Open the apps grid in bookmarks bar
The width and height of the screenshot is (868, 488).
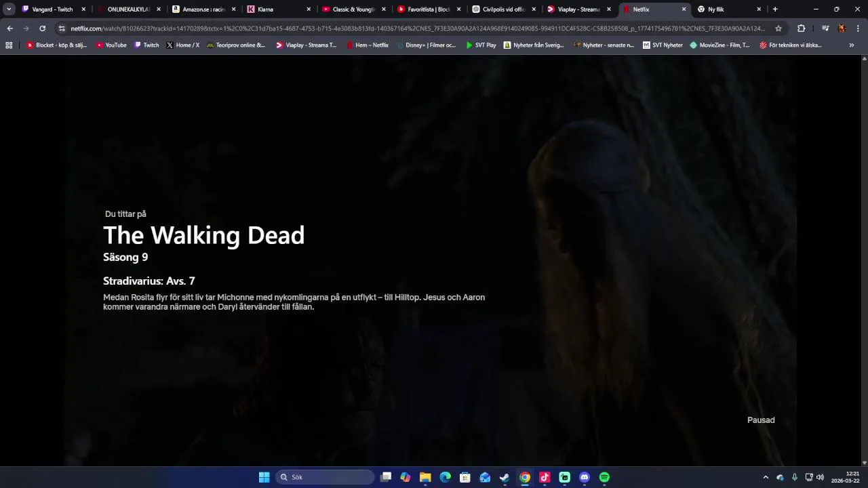(x=9, y=45)
